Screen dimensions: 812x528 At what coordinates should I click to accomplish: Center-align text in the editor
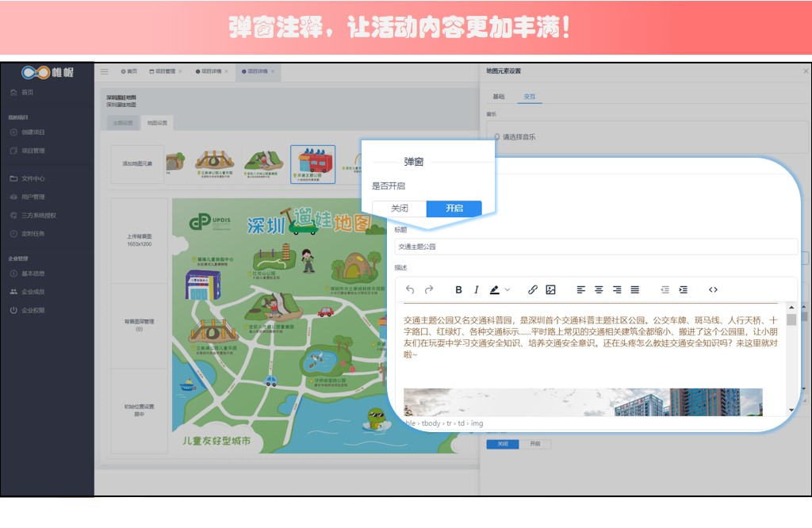pos(599,290)
